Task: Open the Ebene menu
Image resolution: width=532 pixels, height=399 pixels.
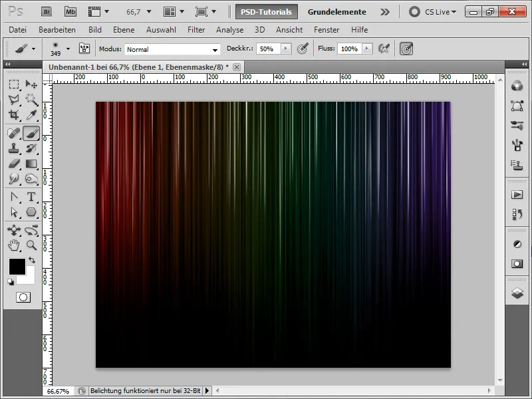Action: [124, 30]
